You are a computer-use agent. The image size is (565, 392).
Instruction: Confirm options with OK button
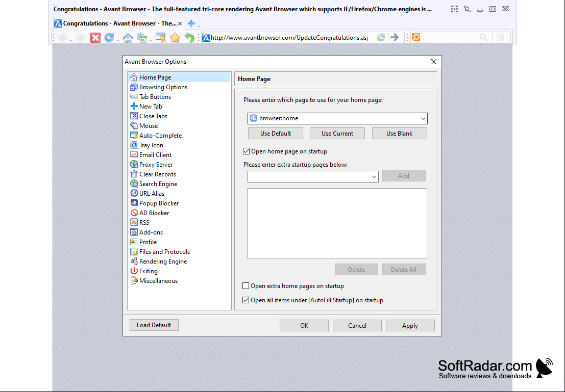click(x=304, y=325)
